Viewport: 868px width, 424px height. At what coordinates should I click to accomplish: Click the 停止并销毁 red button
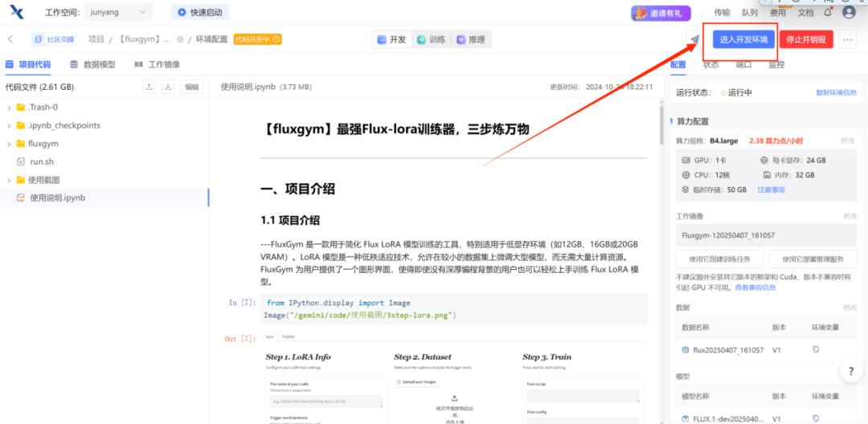click(x=806, y=39)
